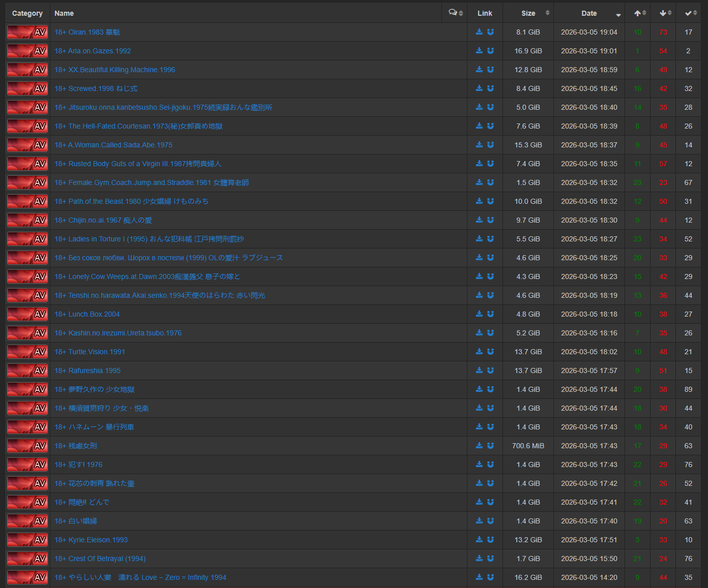Download torrent file for Screwed.1998
Screen dimensions: 708x588
479,88
